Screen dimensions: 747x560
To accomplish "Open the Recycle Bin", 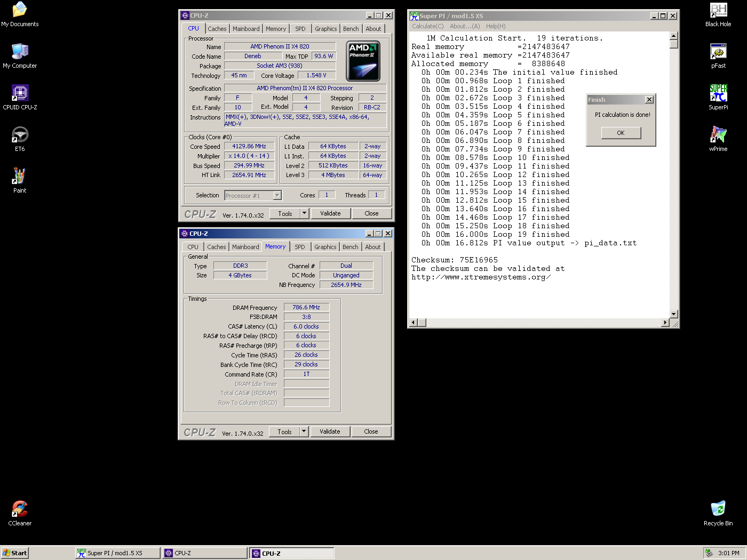I will pos(718,514).
